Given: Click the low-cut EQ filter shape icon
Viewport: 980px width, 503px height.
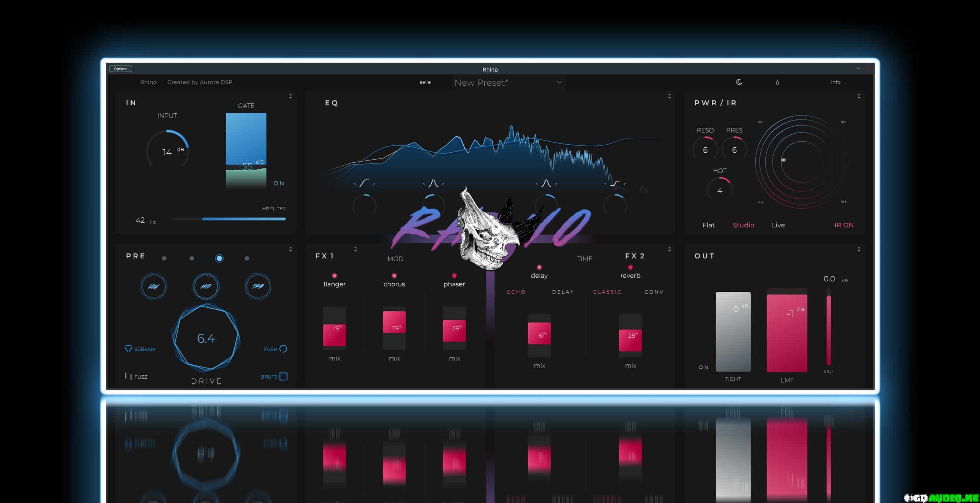Looking at the screenshot, I should tap(364, 183).
